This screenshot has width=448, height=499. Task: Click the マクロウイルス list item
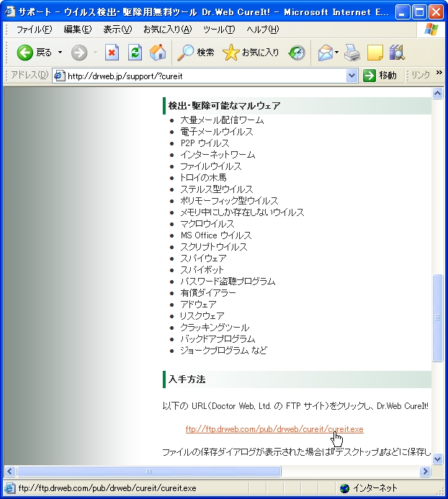(x=207, y=224)
